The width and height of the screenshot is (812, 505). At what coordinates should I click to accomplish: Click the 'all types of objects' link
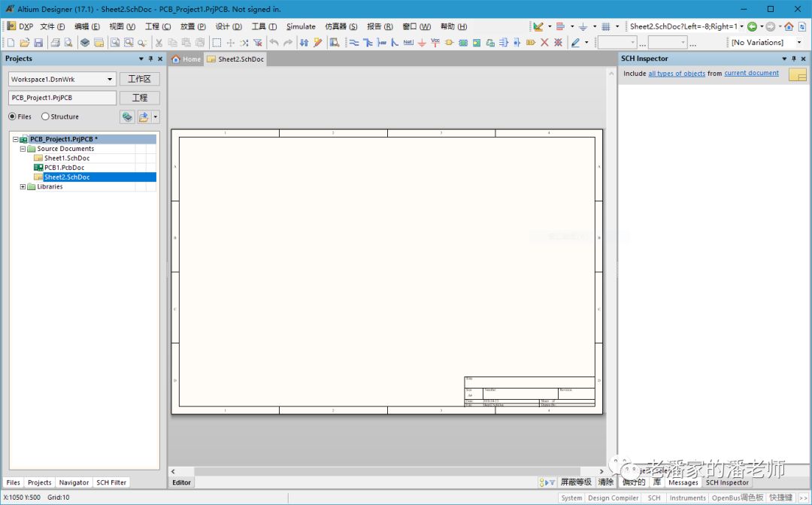pyautogui.click(x=677, y=74)
